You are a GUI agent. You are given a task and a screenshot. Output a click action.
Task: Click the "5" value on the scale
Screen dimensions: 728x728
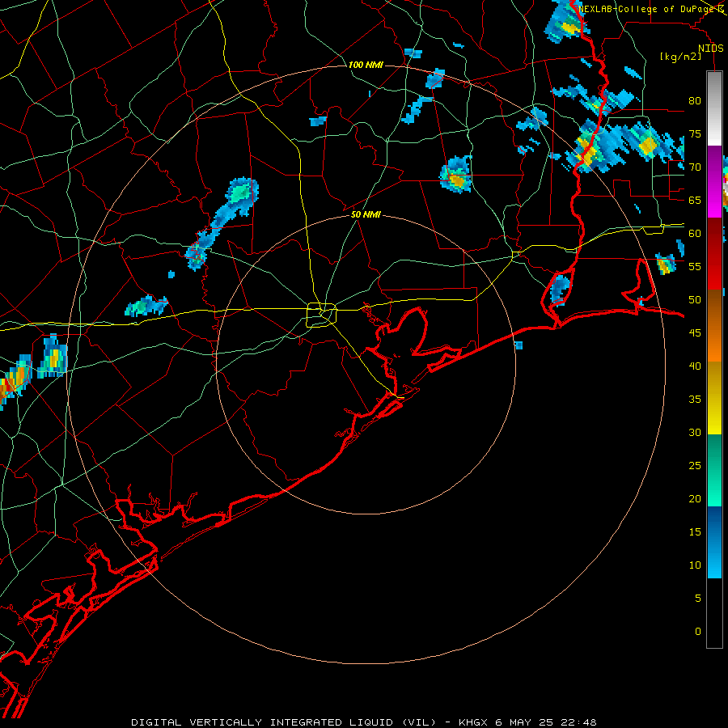(x=698, y=599)
